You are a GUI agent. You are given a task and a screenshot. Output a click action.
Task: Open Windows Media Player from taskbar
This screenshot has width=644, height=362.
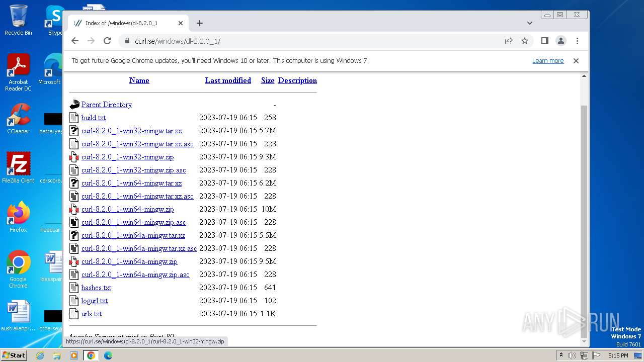74,355
